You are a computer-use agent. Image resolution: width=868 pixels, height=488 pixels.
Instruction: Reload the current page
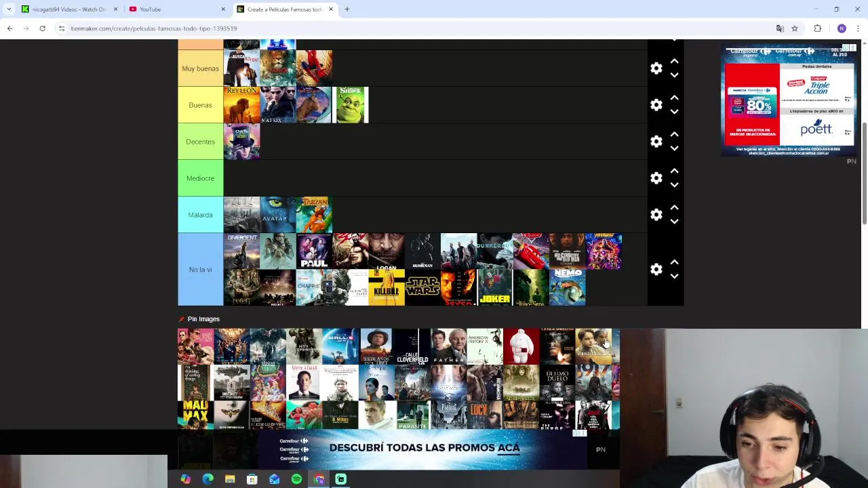coord(42,28)
